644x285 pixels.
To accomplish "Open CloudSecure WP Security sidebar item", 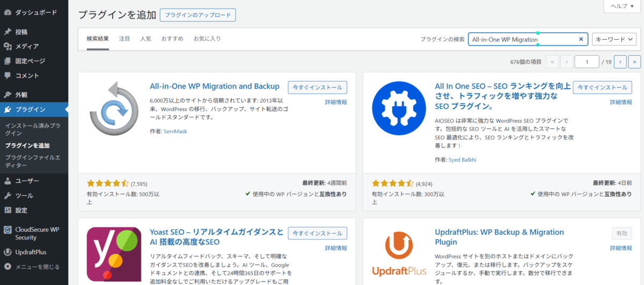I will point(36,233).
